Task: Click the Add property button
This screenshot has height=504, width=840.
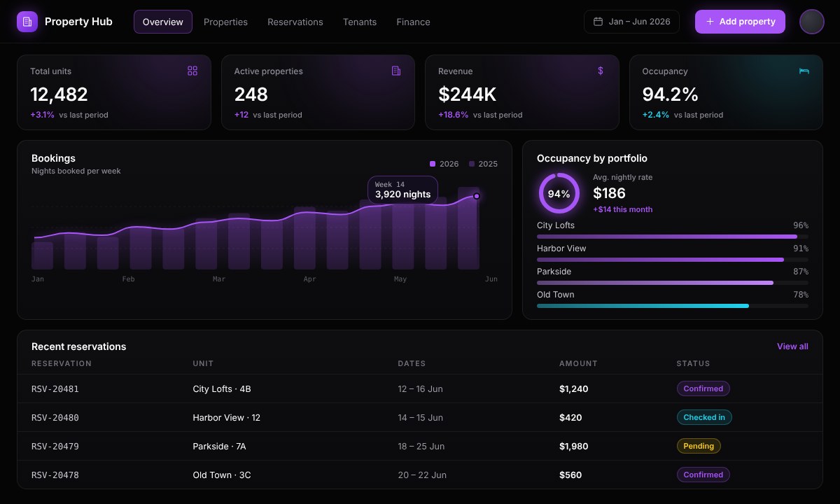Action: coord(740,22)
